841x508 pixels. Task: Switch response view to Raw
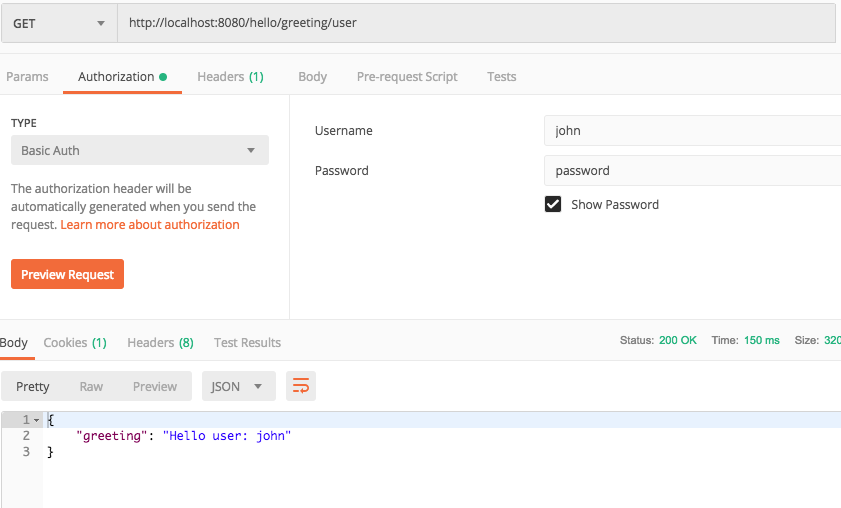tap(91, 386)
